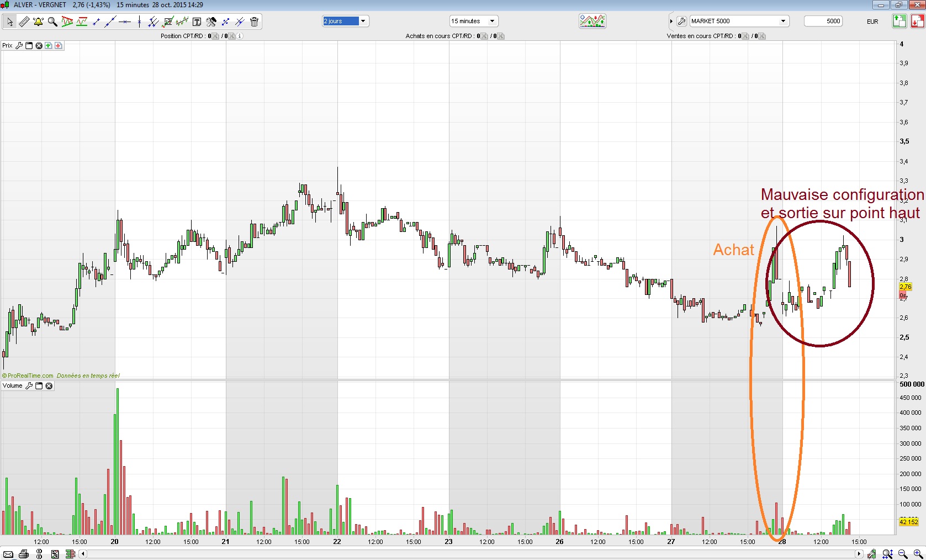926x560 pixels.
Task: Open the '2 jours' period dropdown
Action: pyautogui.click(x=346, y=21)
